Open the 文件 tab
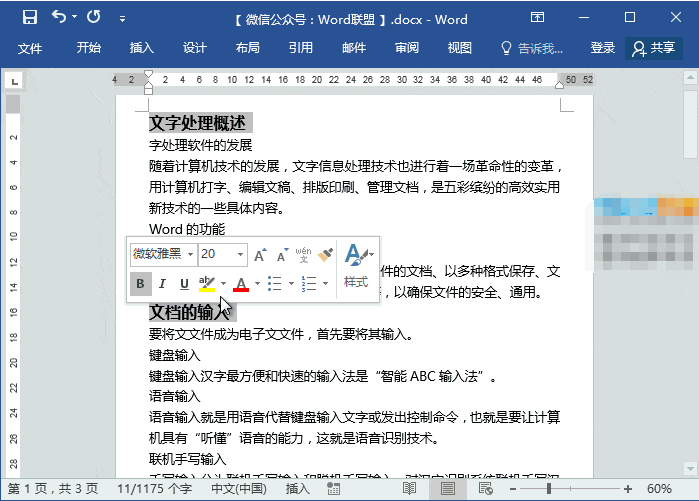The width and height of the screenshot is (699, 501). click(30, 48)
